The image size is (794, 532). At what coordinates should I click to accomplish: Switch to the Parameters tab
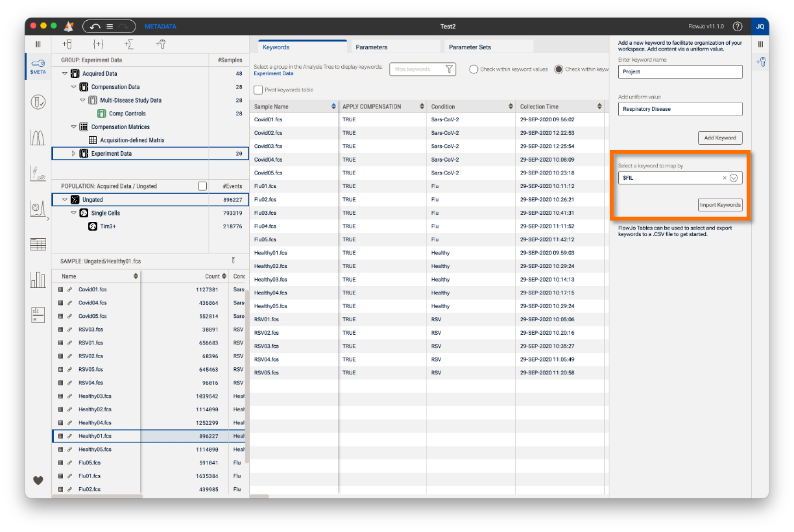point(371,47)
